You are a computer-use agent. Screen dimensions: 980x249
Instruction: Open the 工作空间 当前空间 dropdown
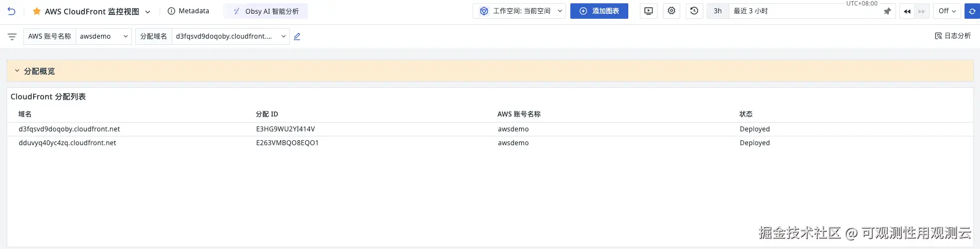click(519, 11)
